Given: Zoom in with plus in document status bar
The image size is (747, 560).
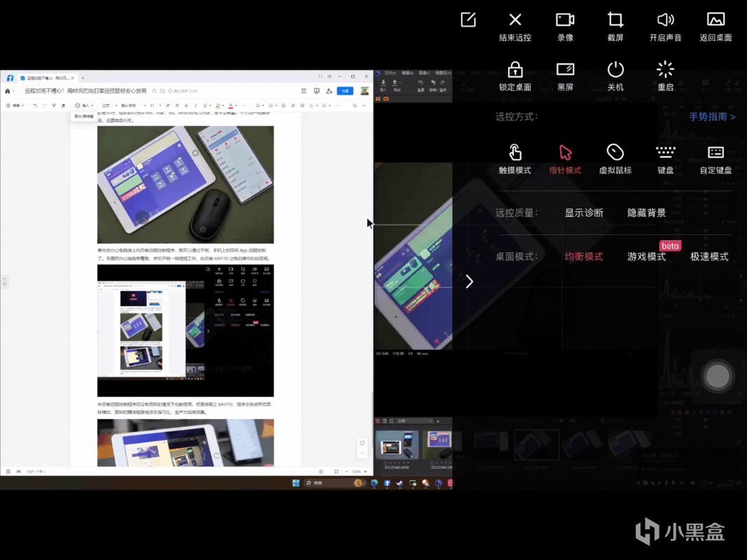Looking at the screenshot, I should (365, 471).
